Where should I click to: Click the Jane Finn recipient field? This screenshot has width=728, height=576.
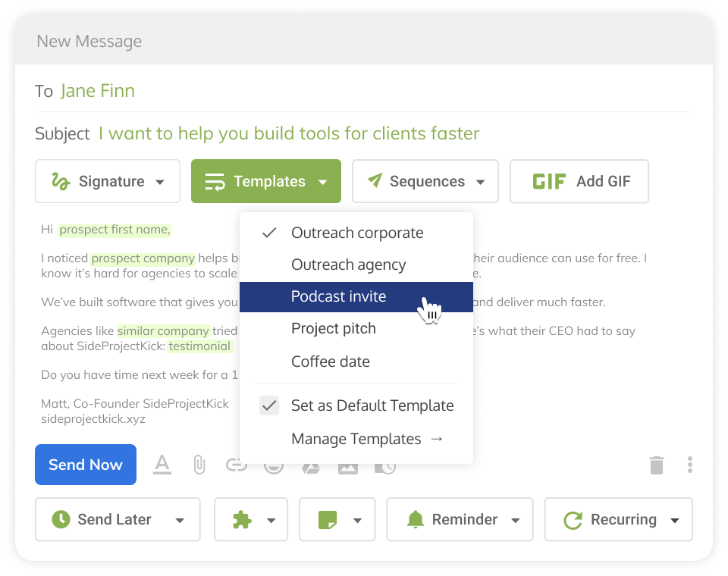(98, 90)
